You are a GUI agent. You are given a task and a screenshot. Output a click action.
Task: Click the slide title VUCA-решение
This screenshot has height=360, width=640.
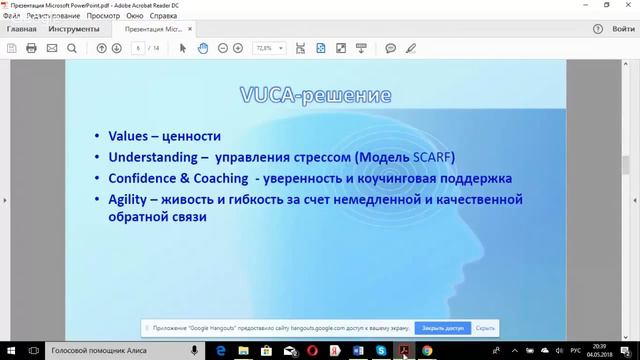(316, 96)
